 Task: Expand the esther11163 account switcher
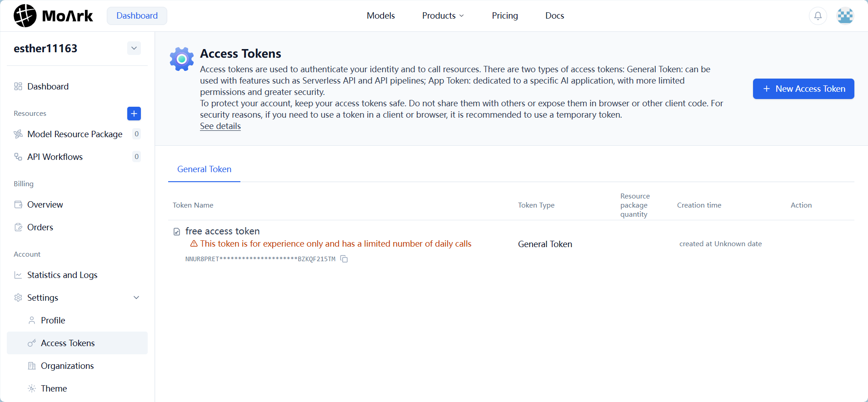pyautogui.click(x=134, y=48)
